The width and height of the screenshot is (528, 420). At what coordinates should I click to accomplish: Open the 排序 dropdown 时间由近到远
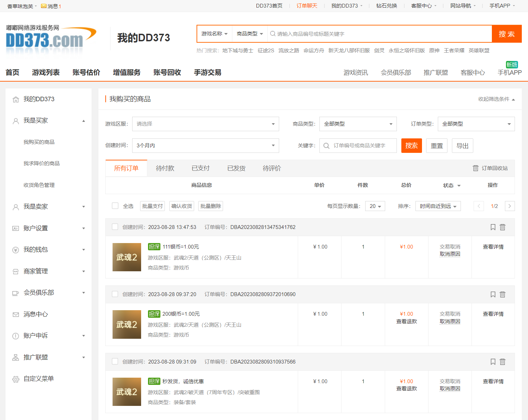point(438,206)
